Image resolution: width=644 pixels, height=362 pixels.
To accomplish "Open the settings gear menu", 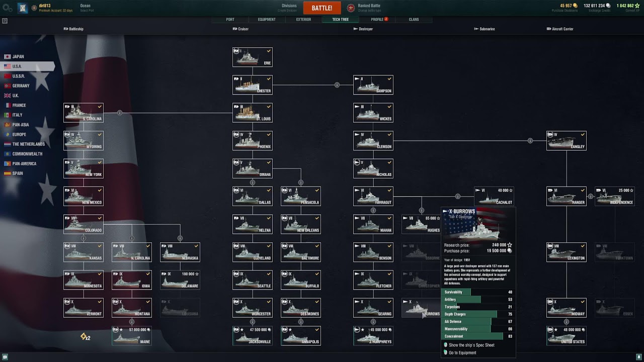I will click(7, 8).
